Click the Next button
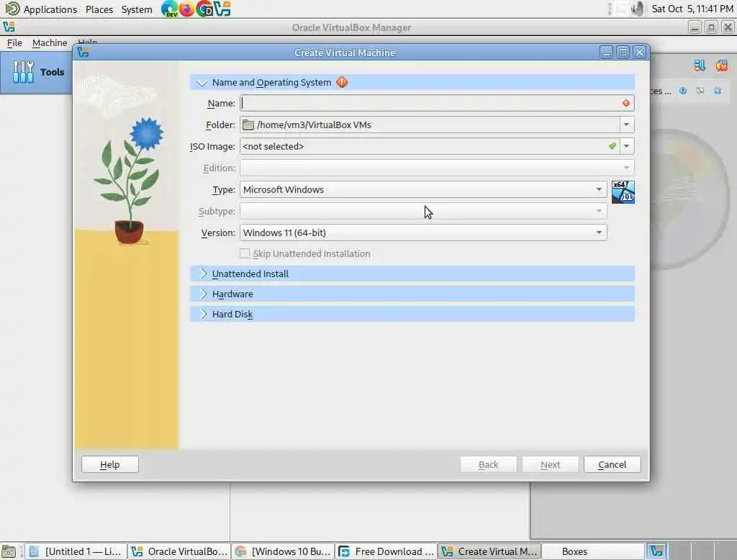The width and height of the screenshot is (737, 560). [x=550, y=464]
